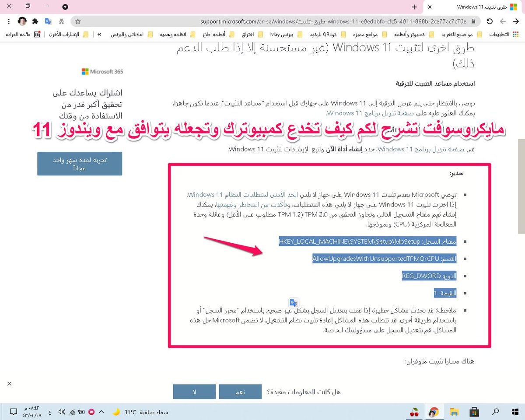Select the 'طرق تثبيت Windows 11' browser tab
The image size is (525, 420).
click(473, 7)
